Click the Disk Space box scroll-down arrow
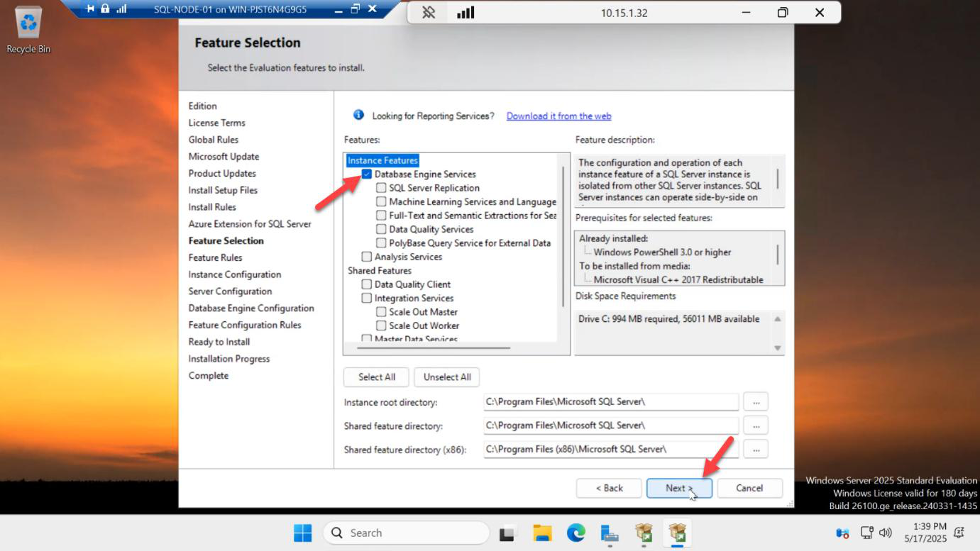Viewport: 980px width, 551px height. tap(778, 347)
